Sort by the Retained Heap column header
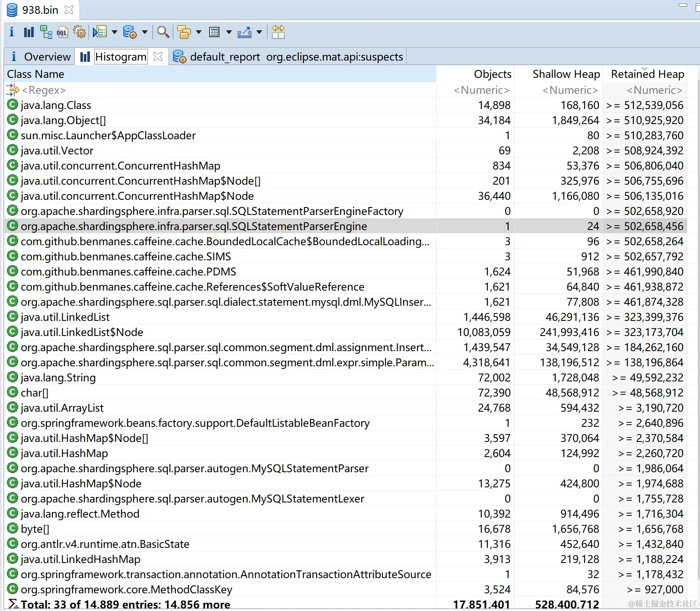 645,74
